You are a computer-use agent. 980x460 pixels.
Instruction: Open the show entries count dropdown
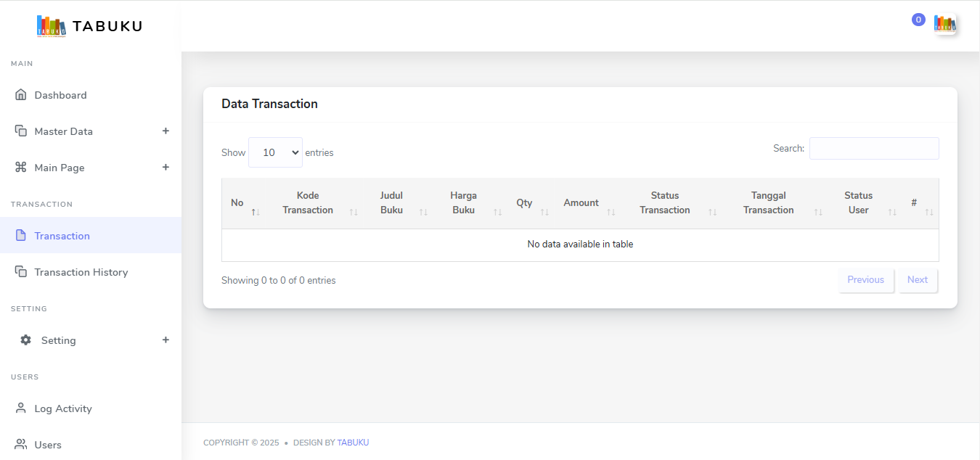click(275, 152)
